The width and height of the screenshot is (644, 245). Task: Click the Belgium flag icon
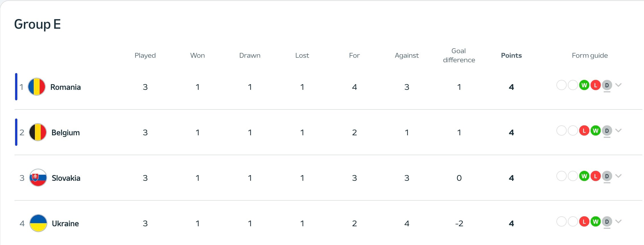pos(38,132)
